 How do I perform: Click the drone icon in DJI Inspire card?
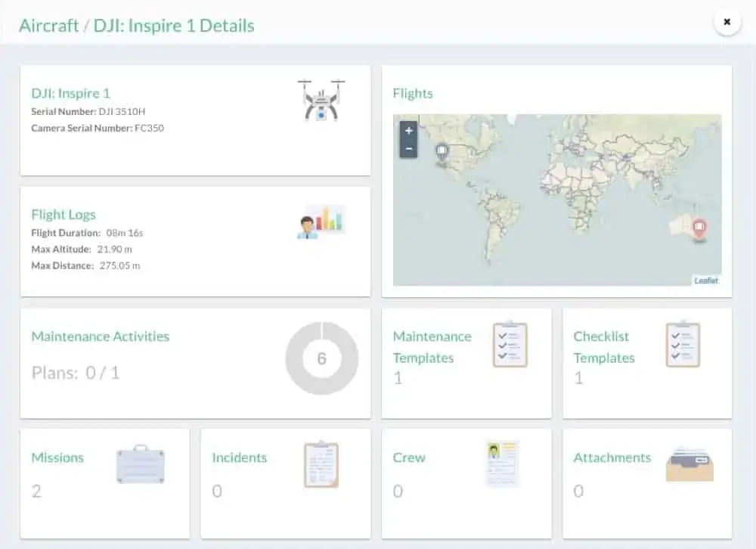(321, 101)
